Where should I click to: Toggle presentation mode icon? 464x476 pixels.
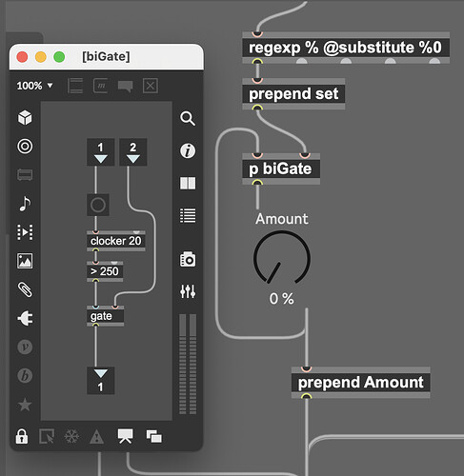(126, 436)
